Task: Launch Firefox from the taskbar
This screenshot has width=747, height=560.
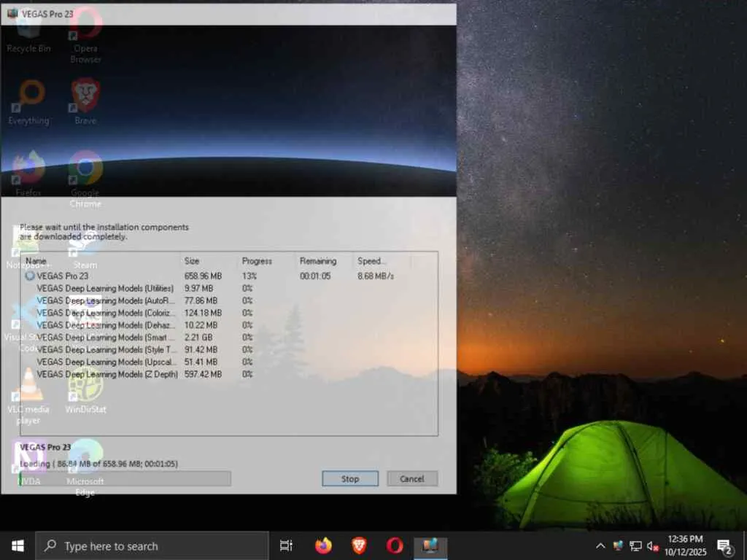Action: tap(323, 545)
